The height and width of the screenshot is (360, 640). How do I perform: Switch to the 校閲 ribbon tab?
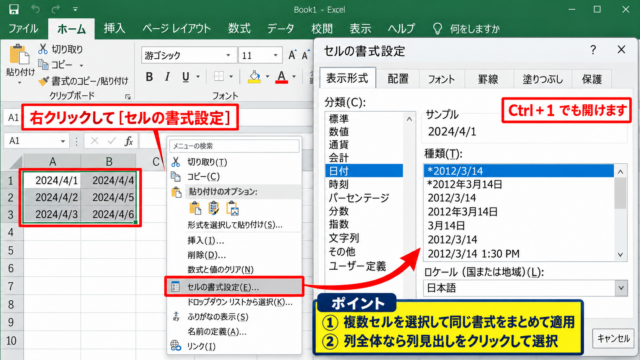pos(322,29)
